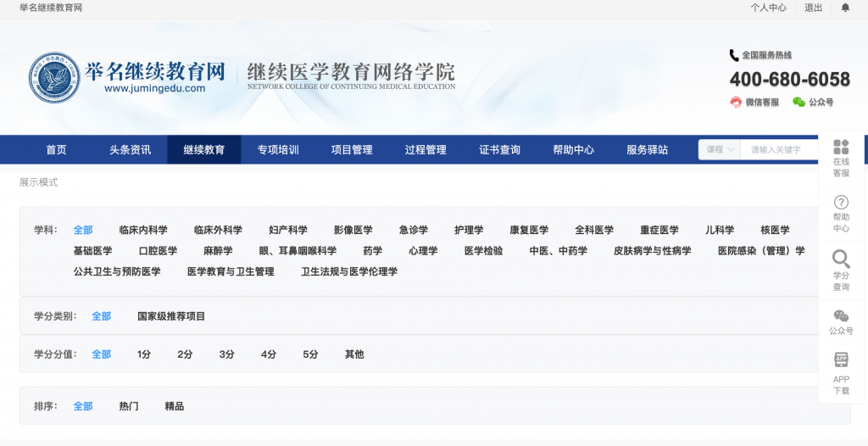
Task: Click the WeChat customer service icon
Action: click(x=736, y=102)
